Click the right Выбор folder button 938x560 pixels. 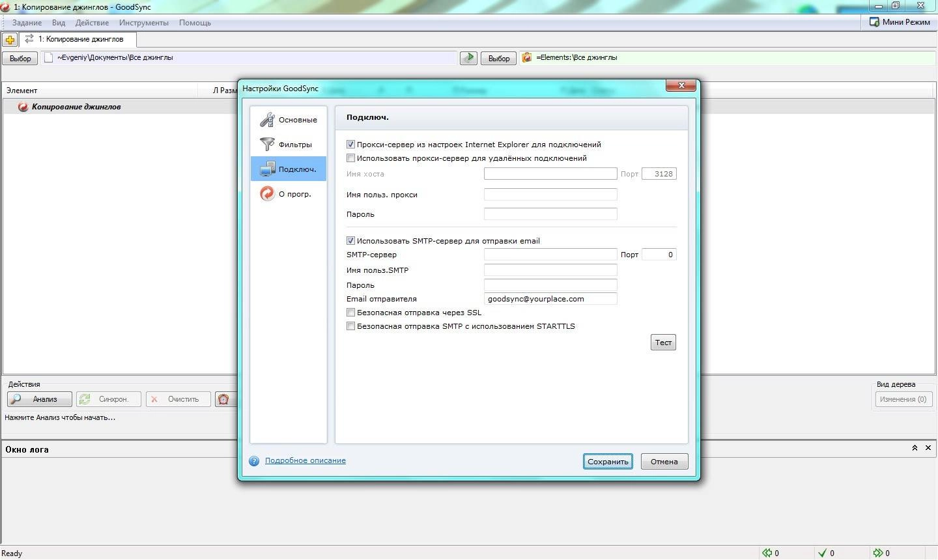pos(499,59)
